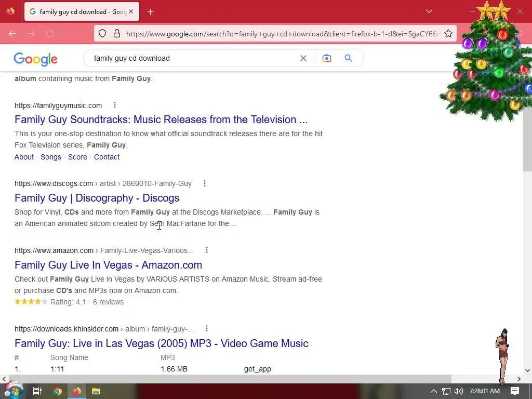Open more options for the amazon.com result

coord(207,250)
